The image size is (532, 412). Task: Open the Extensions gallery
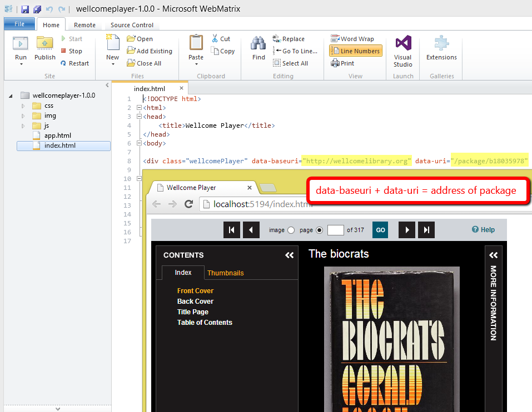pos(442,47)
